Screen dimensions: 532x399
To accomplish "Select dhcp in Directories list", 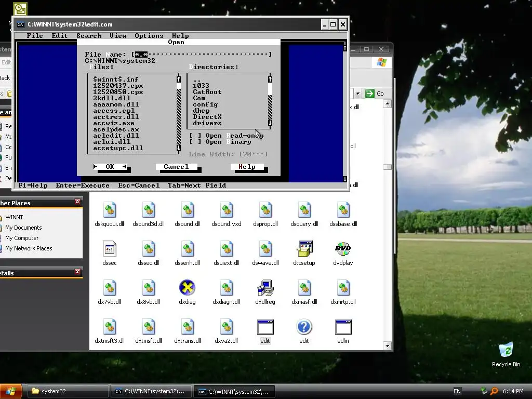I will 201,111.
